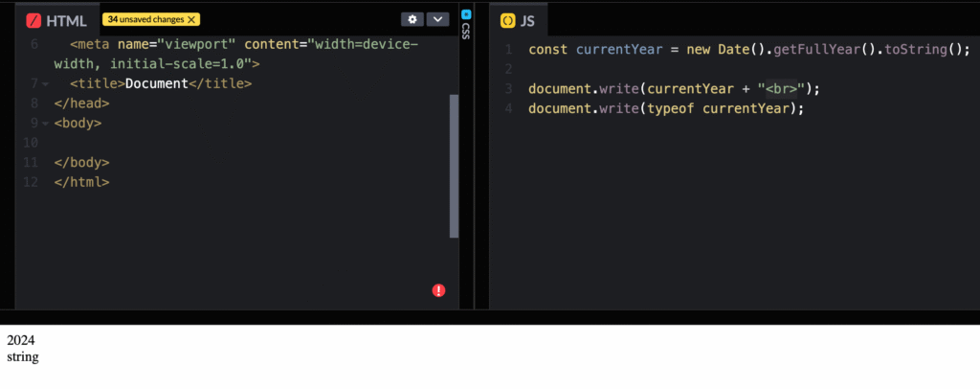Image resolution: width=980 pixels, height=389 pixels.
Task: Place cursor on empty line 10 in HTML
Action: tap(191, 143)
